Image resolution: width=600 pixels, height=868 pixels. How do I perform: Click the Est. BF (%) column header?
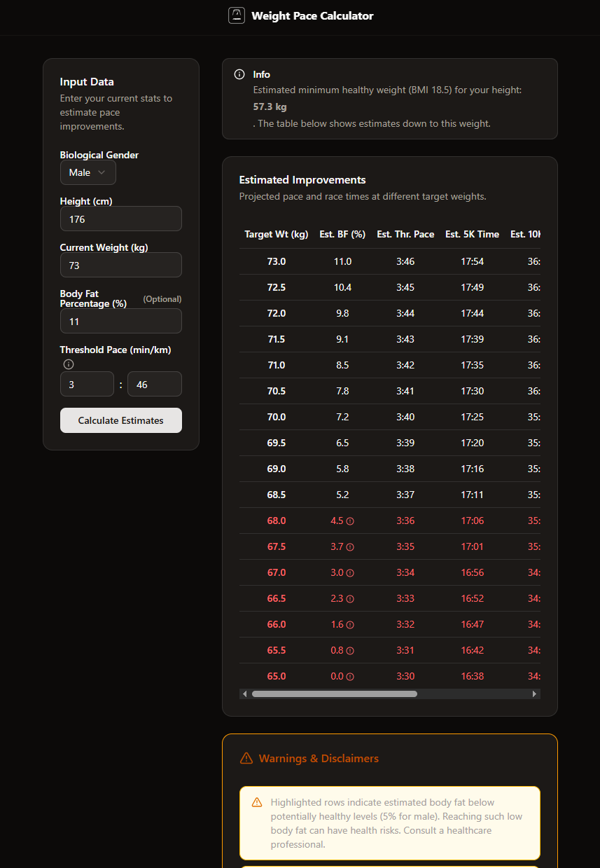click(342, 234)
